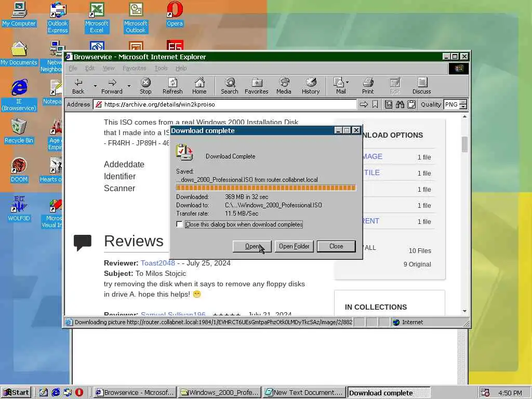Stop the page loading
This screenshot has width=532, height=399.
pos(145,86)
